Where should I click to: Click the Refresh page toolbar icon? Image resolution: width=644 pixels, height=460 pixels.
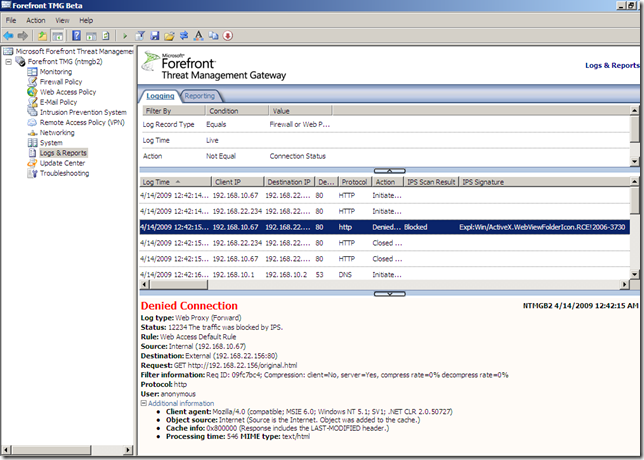106,36
